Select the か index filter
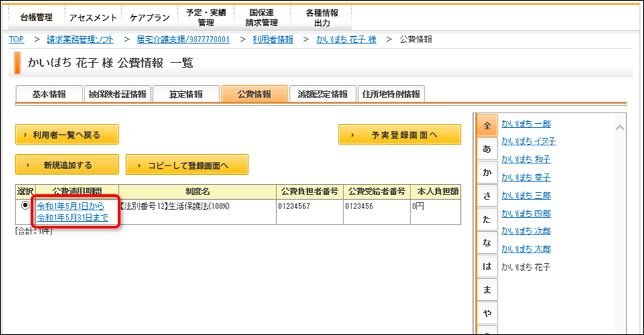Screen dimensions: 644x335 point(487,172)
